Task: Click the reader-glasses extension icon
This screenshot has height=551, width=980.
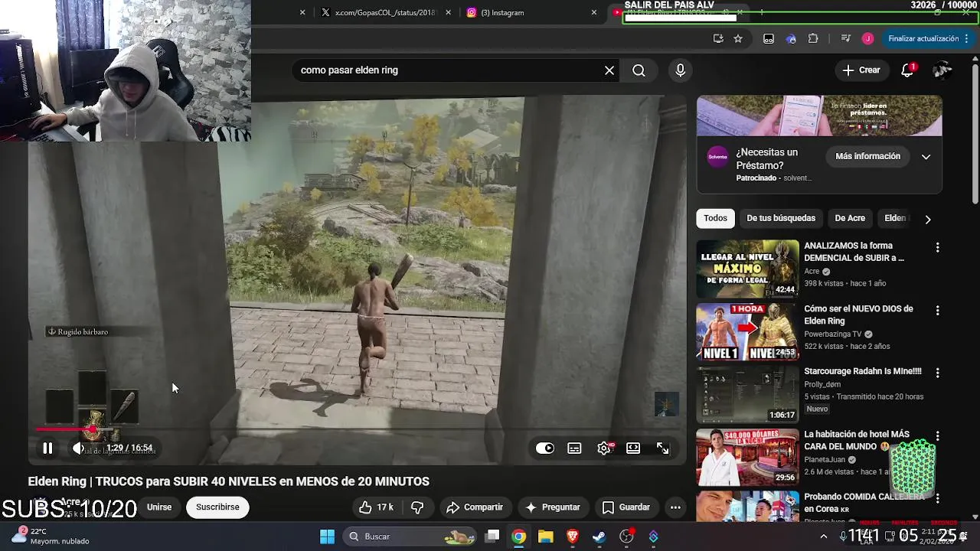Action: 769,38
